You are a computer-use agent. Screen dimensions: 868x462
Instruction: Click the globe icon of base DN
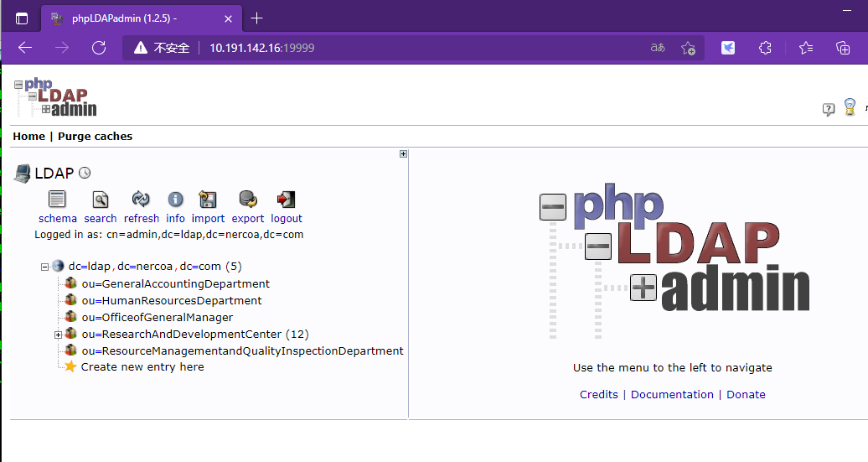click(x=58, y=266)
